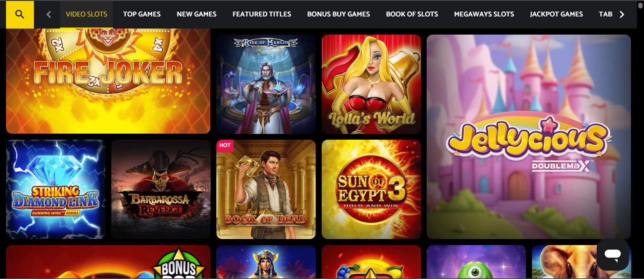Select the Bonus Buy Games tab
Image resolution: width=644 pixels, height=279 pixels.
(338, 14)
